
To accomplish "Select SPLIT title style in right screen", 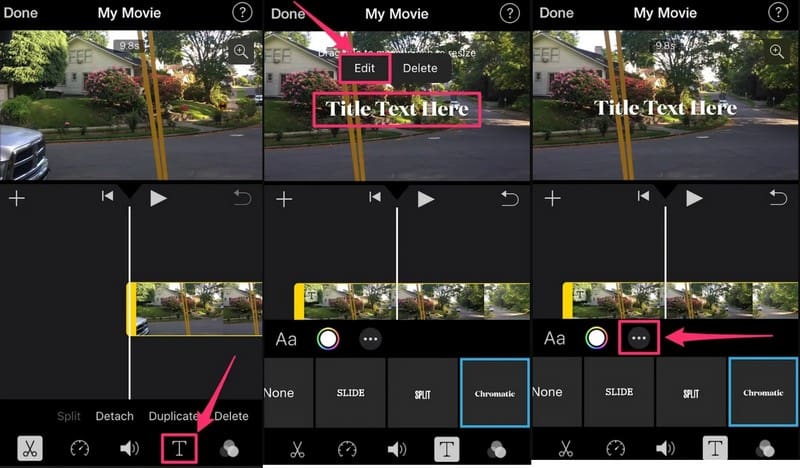I will 691,391.
